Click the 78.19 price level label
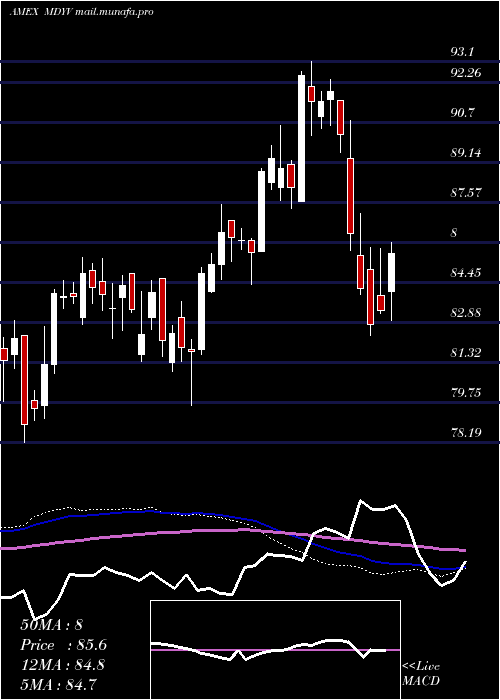Viewport: 500px width, 700px height. coord(466,432)
